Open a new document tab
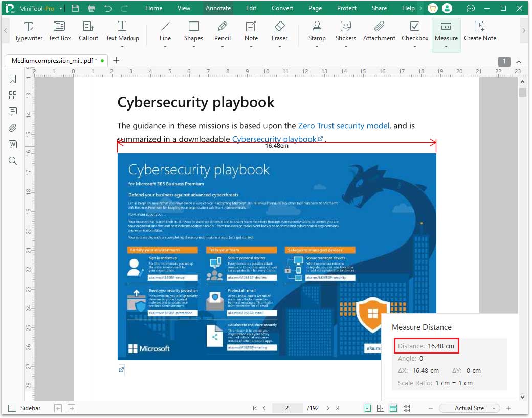Viewport: 532px width, 418px height. [116, 60]
